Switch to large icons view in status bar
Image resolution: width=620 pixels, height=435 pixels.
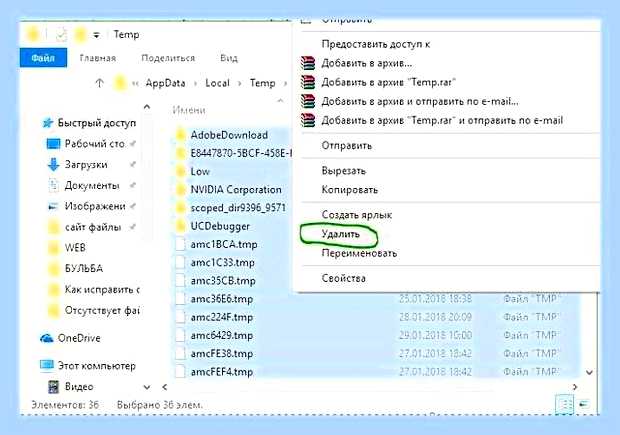(584, 404)
